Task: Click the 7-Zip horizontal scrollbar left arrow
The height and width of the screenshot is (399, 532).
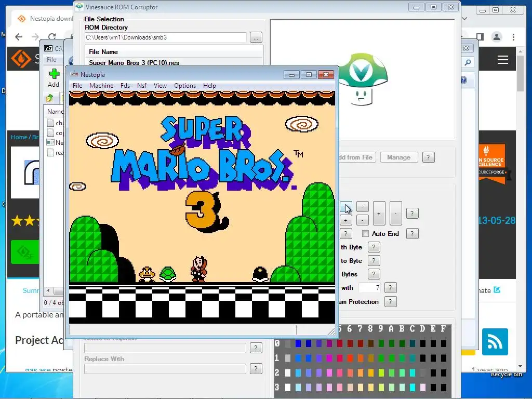Action: tap(48, 290)
